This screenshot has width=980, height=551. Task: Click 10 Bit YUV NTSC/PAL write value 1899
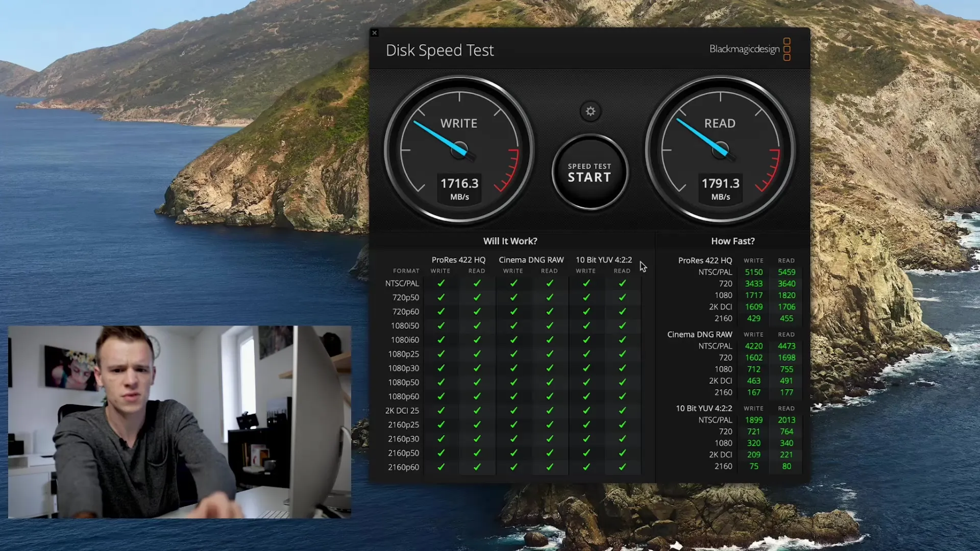pyautogui.click(x=753, y=420)
